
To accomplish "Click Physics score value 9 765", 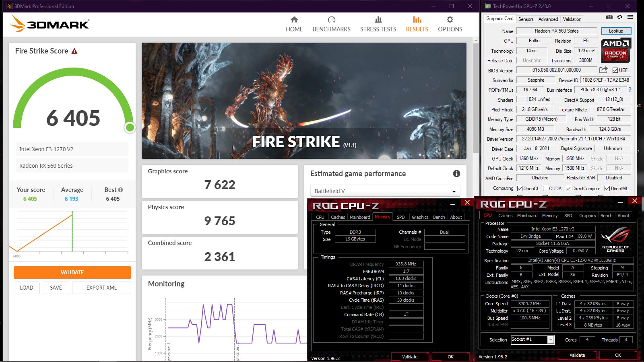I will click(x=220, y=221).
